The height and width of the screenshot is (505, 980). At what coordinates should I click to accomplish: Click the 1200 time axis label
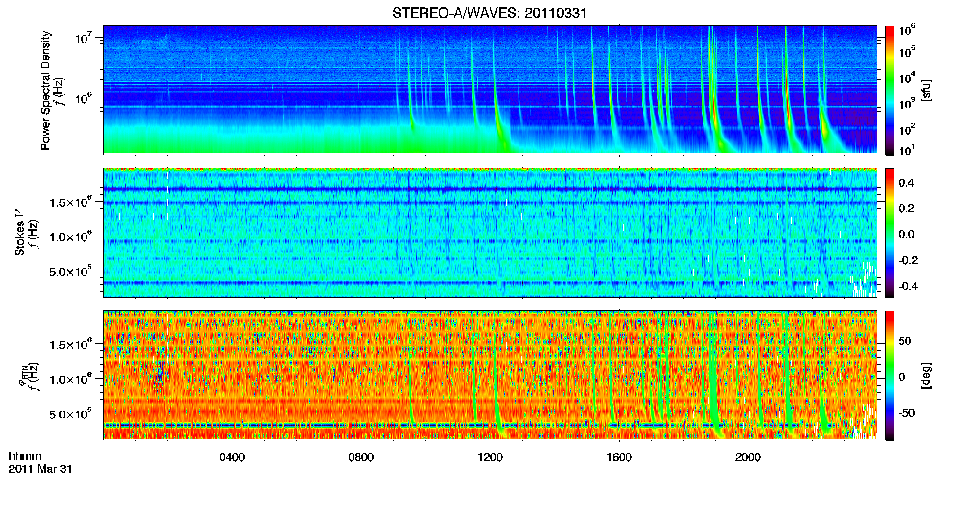point(490,457)
